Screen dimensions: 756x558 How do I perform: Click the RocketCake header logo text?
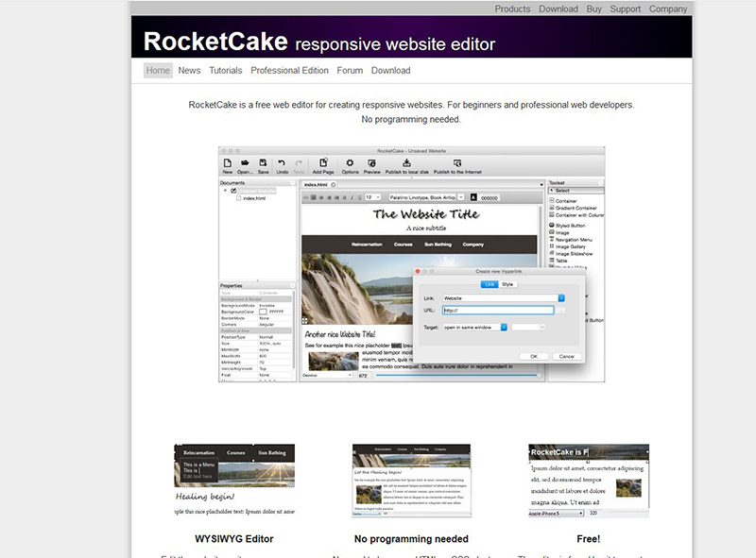tap(215, 41)
